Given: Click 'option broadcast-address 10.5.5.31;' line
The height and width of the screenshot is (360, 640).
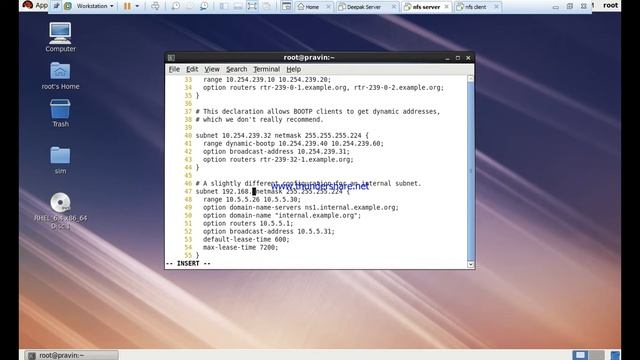Looking at the screenshot, I should click(269, 231).
